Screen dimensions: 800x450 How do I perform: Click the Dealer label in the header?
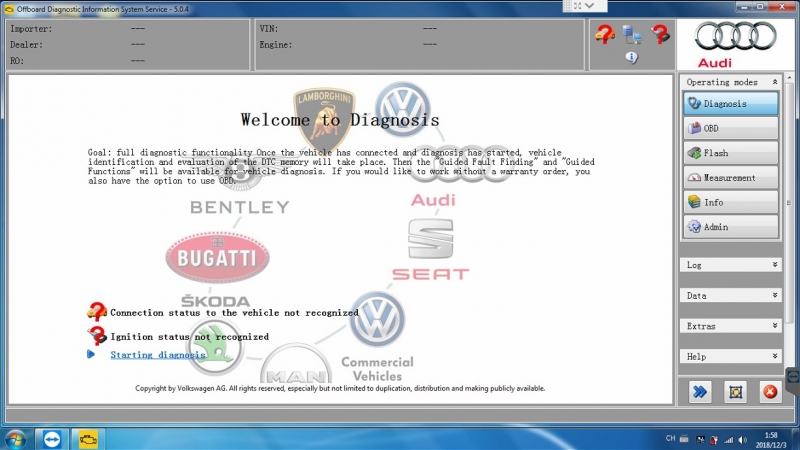[x=27, y=45]
